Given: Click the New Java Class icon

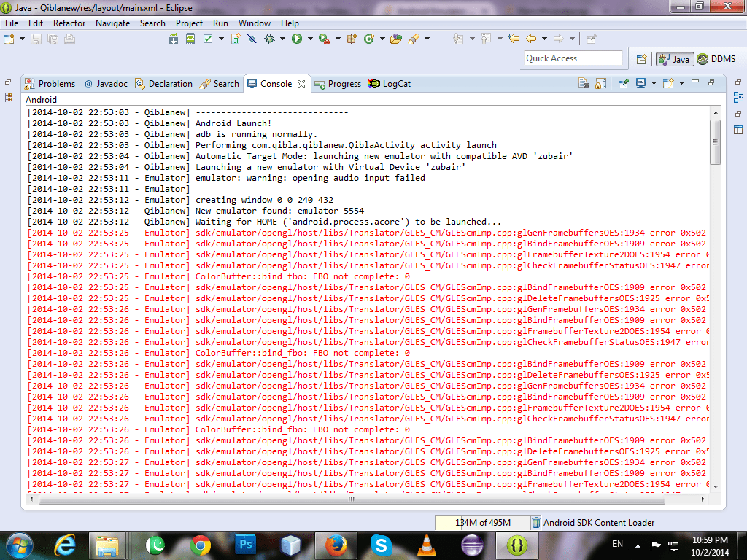Looking at the screenshot, I should (x=369, y=39).
